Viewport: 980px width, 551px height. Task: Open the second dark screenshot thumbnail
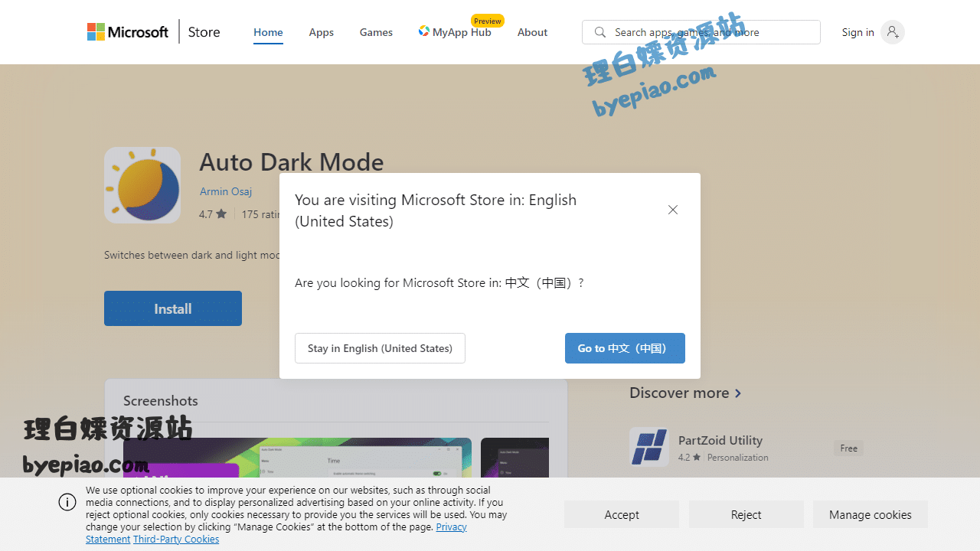click(514, 458)
